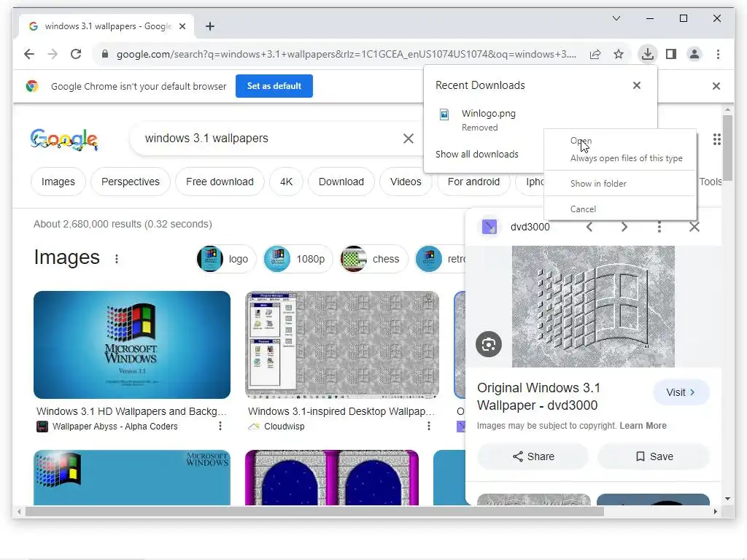Go to previous image in preview panel
This screenshot has width=747, height=560.
point(589,227)
